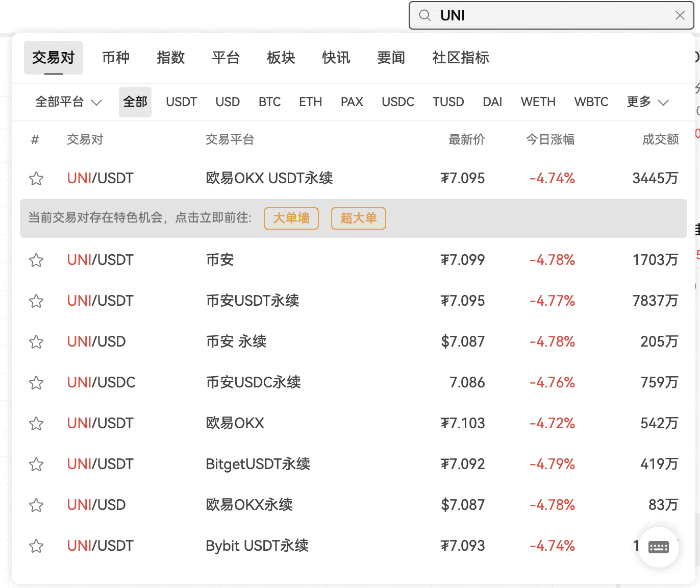This screenshot has height=588, width=700.
Task: Filter pairs by TUSD
Action: [x=448, y=102]
